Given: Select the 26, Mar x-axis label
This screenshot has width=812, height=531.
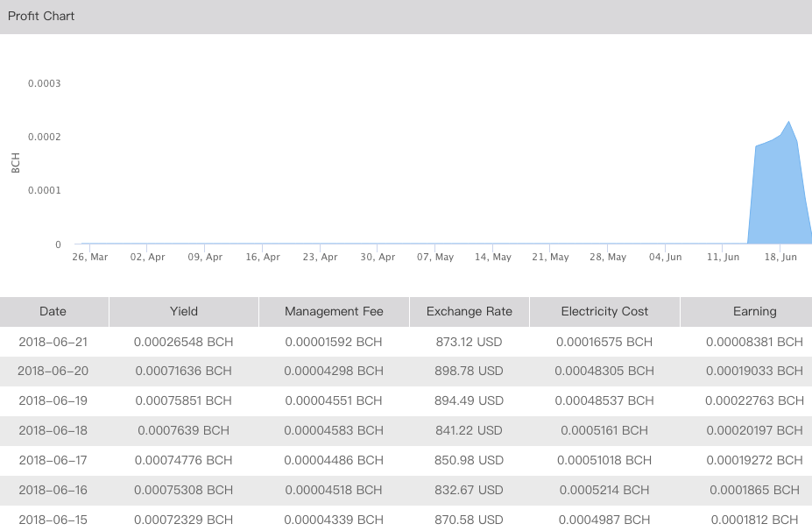Looking at the screenshot, I should [x=89, y=258].
